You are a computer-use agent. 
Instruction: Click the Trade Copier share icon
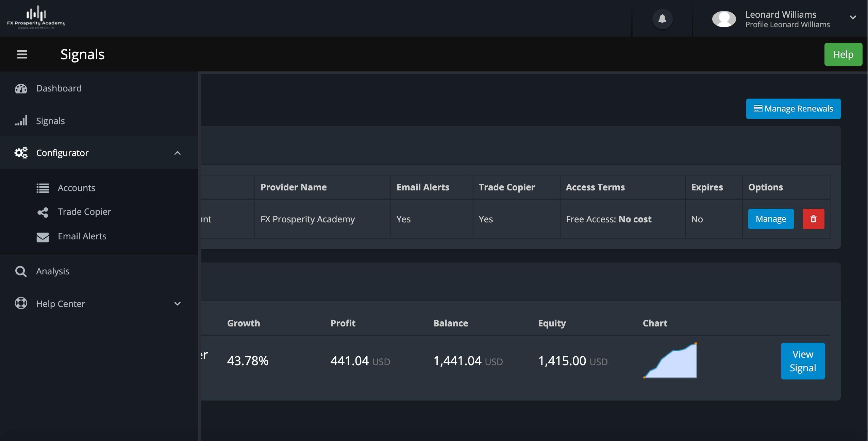coord(43,212)
